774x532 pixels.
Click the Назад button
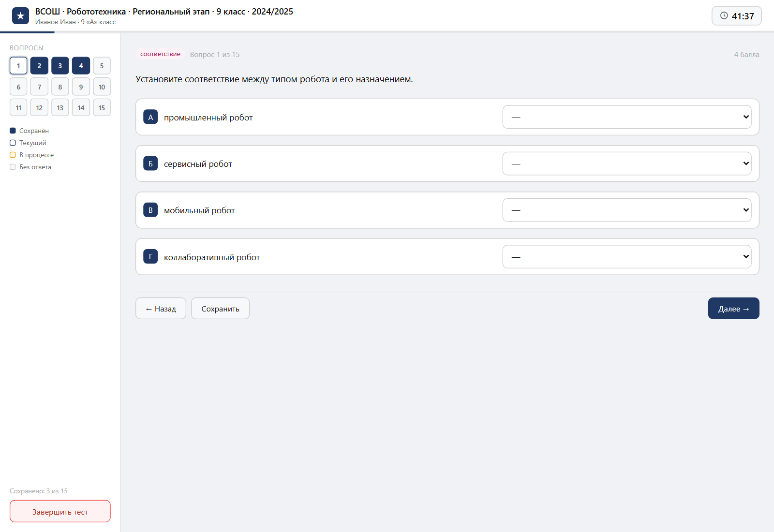click(x=161, y=309)
